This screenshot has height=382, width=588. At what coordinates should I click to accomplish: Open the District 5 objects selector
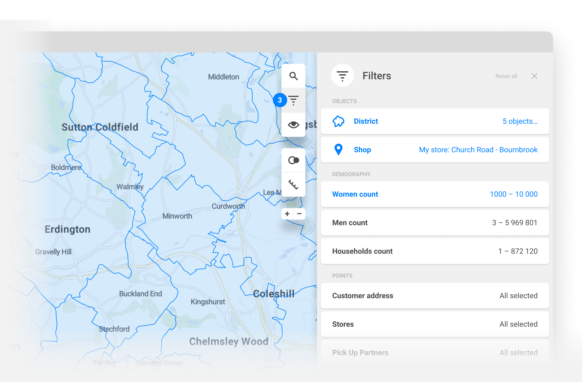click(x=520, y=121)
